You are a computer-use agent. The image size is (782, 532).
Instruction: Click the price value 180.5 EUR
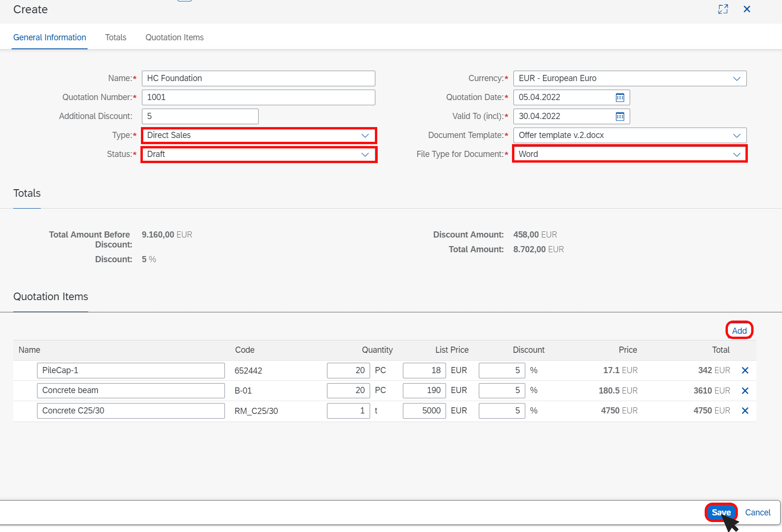coord(618,391)
